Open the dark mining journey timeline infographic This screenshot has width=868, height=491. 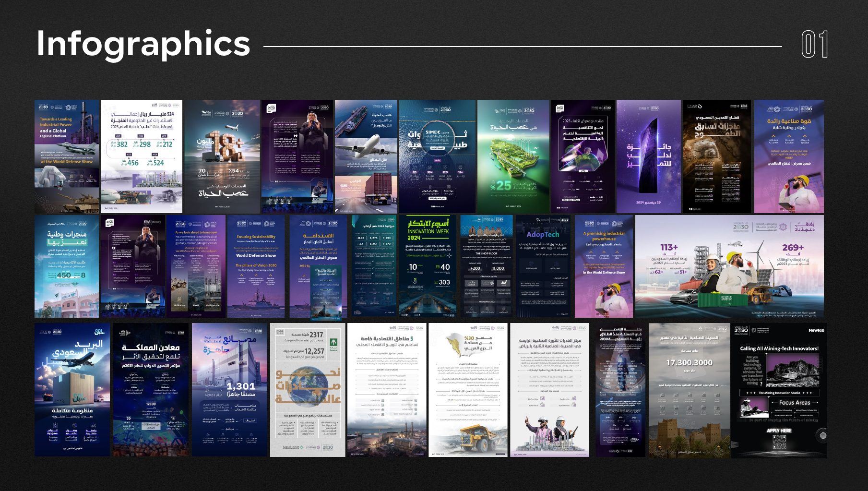[x=620, y=390]
